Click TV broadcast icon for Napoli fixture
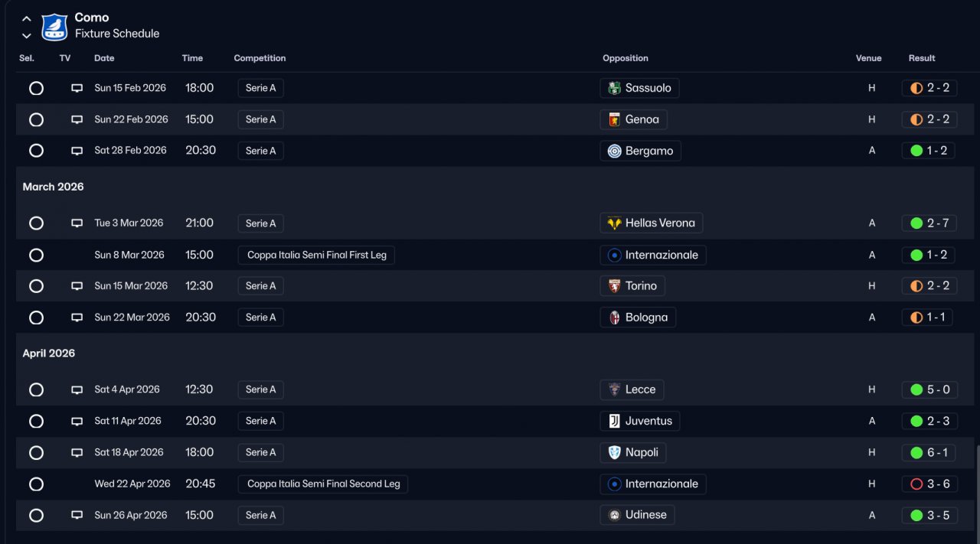Image resolution: width=980 pixels, height=544 pixels. [77, 452]
